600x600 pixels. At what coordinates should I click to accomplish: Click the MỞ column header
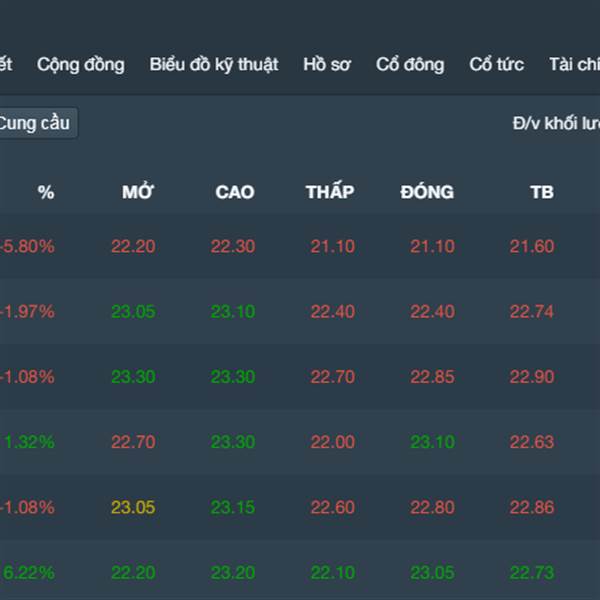[138, 192]
